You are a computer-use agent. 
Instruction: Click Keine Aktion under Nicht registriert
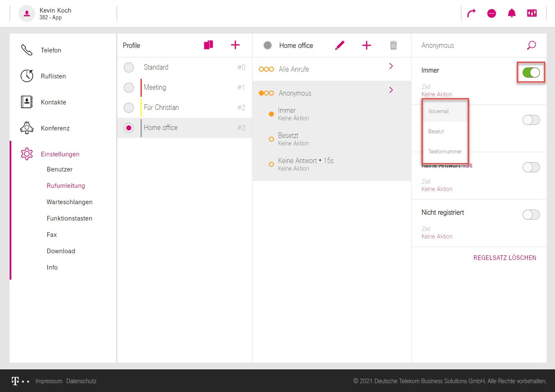pyautogui.click(x=437, y=236)
